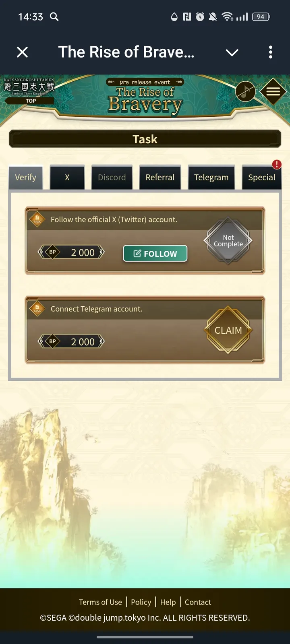Expand the page title dropdown chevron
The width and height of the screenshot is (290, 644).
pos(232,52)
